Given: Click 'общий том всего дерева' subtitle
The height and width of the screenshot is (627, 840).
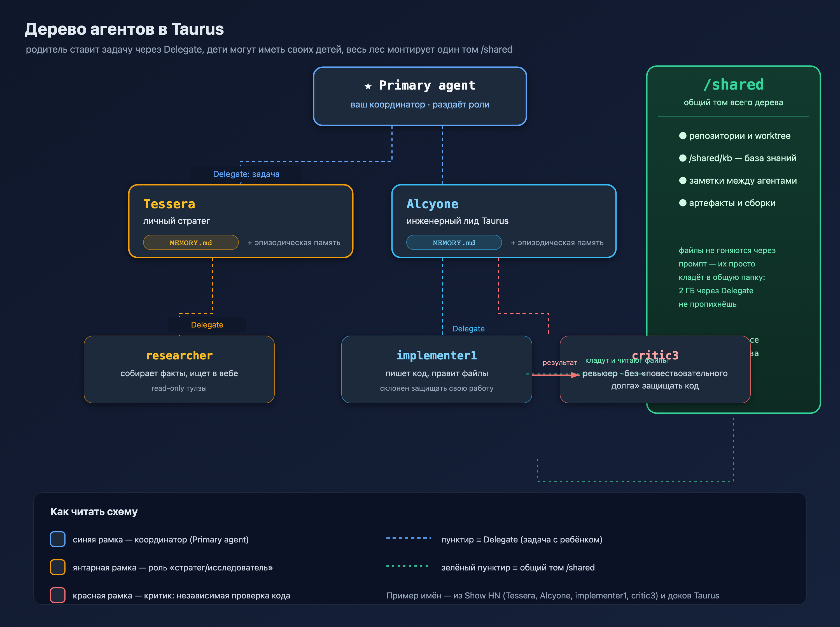Looking at the screenshot, I should 733,102.
